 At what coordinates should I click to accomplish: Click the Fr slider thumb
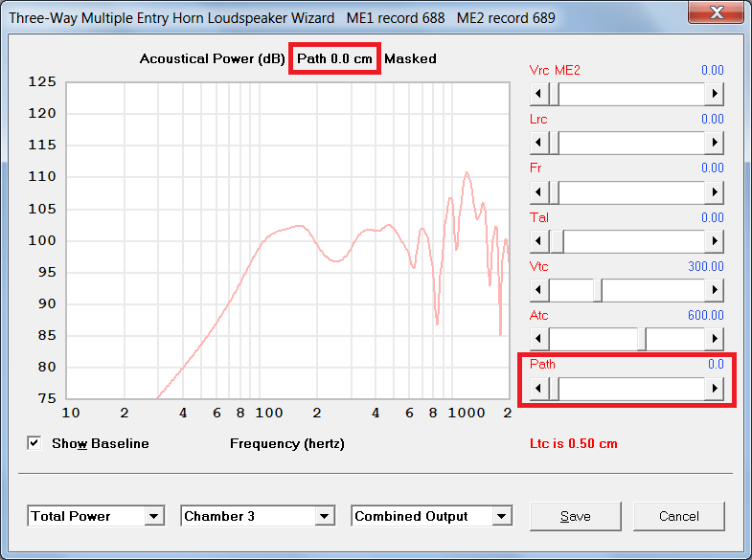[555, 192]
